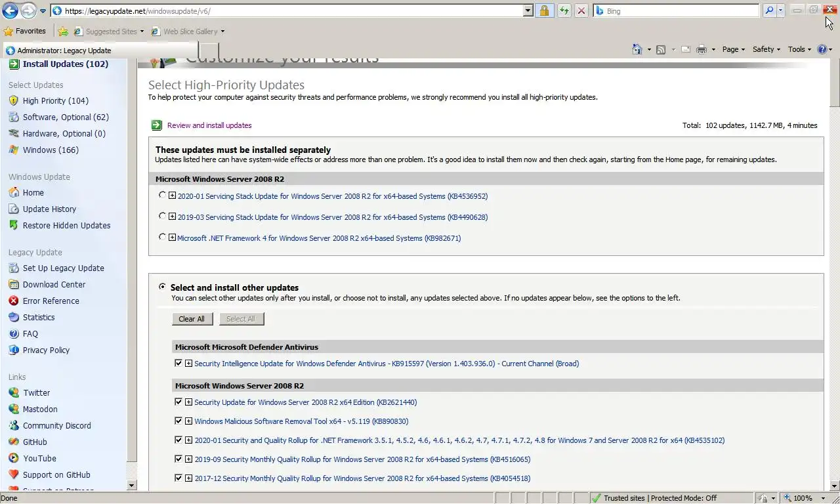Click the Update History icon in sidebar
Screen dimensions: 840x504
[x=14, y=209]
